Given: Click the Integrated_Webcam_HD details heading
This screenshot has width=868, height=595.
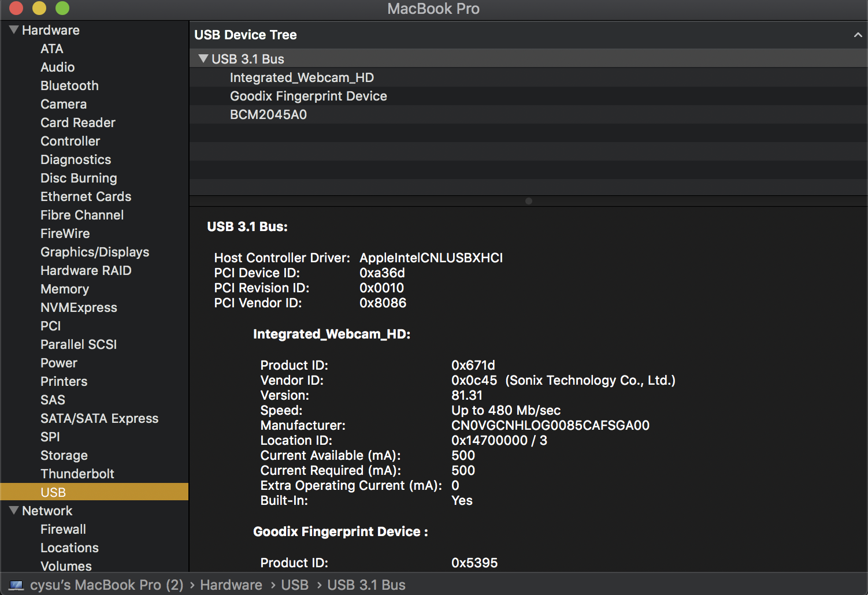Looking at the screenshot, I should (332, 334).
